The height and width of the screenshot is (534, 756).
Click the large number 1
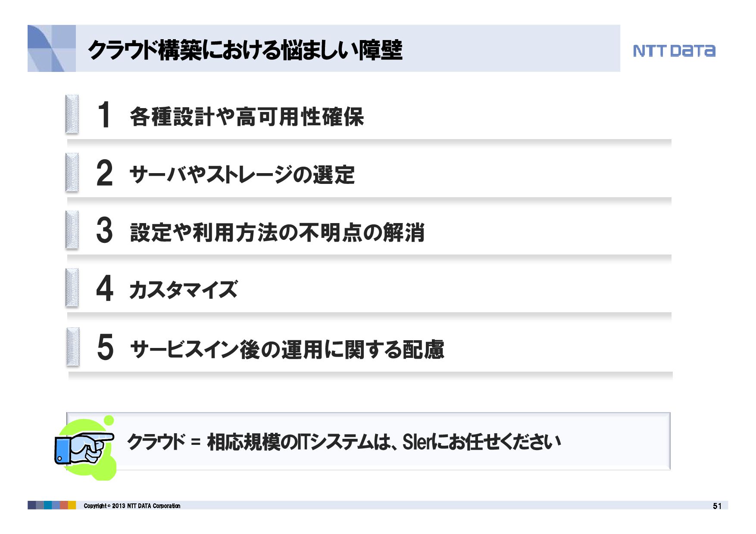click(x=104, y=115)
